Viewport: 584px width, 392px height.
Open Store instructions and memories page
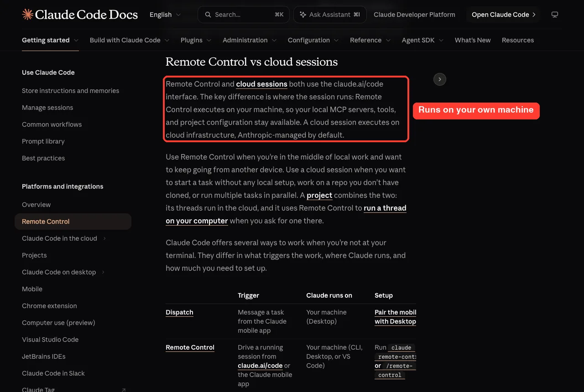[70, 91]
